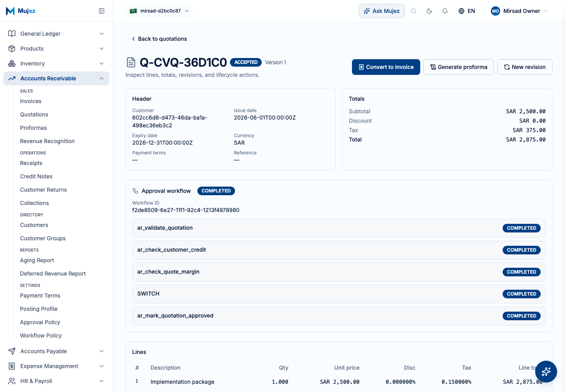The height and width of the screenshot is (392, 565).
Task: Expand the Accounts Payable section chevron
Action: [x=102, y=351]
